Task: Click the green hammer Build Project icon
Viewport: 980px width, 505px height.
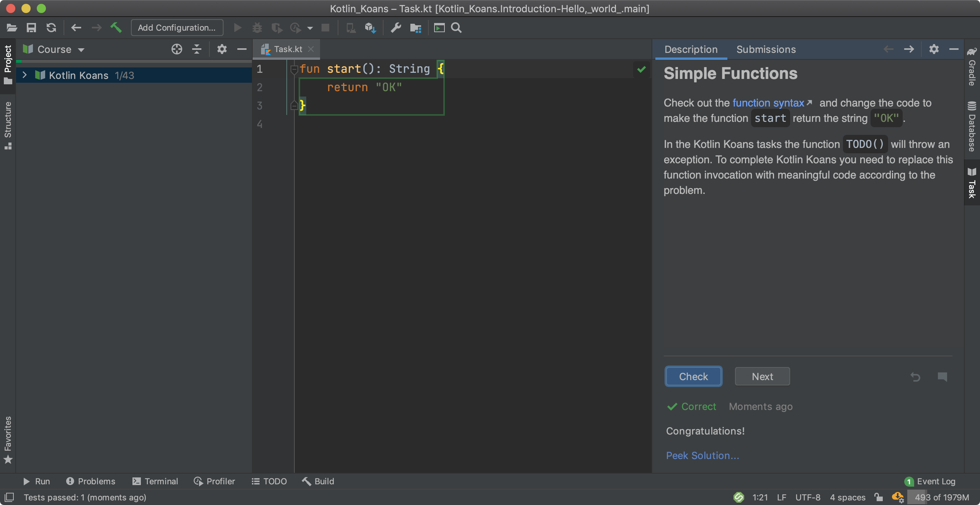Action: pyautogui.click(x=116, y=28)
